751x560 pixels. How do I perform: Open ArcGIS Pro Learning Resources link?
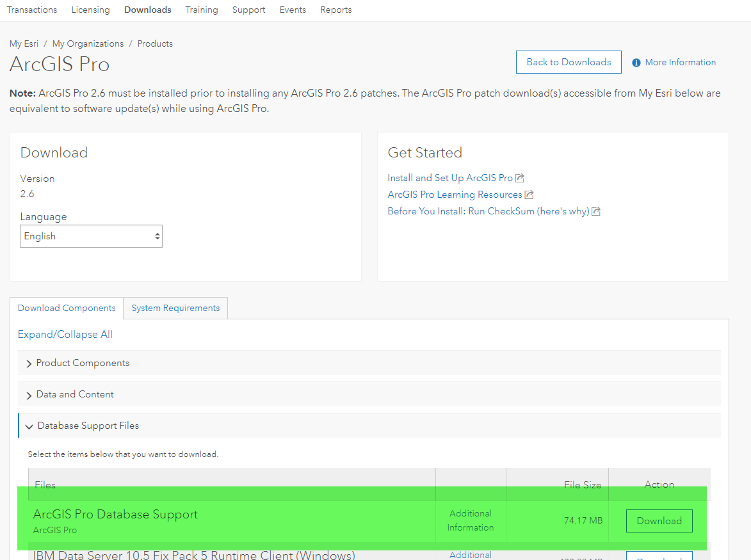455,195
